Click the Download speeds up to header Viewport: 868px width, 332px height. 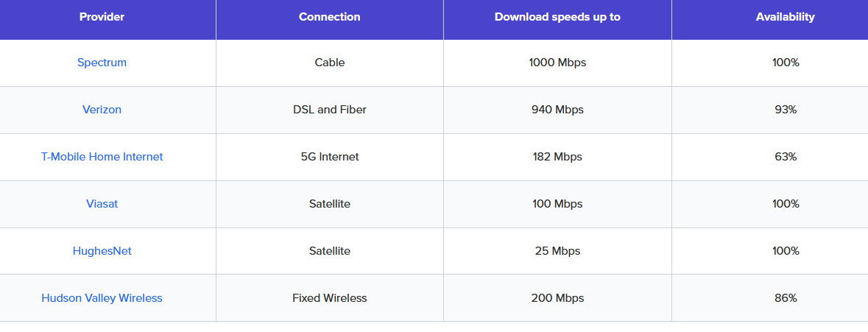click(x=557, y=17)
